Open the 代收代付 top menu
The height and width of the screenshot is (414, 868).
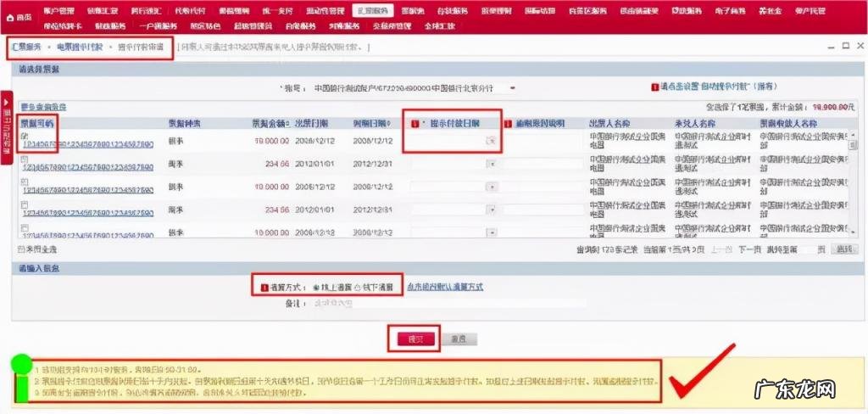pyautogui.click(x=189, y=10)
